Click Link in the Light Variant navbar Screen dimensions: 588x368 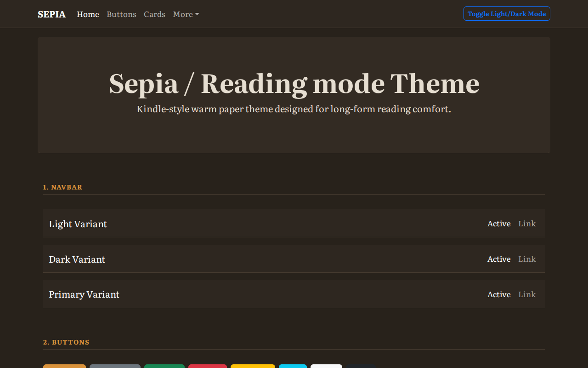tap(527, 224)
